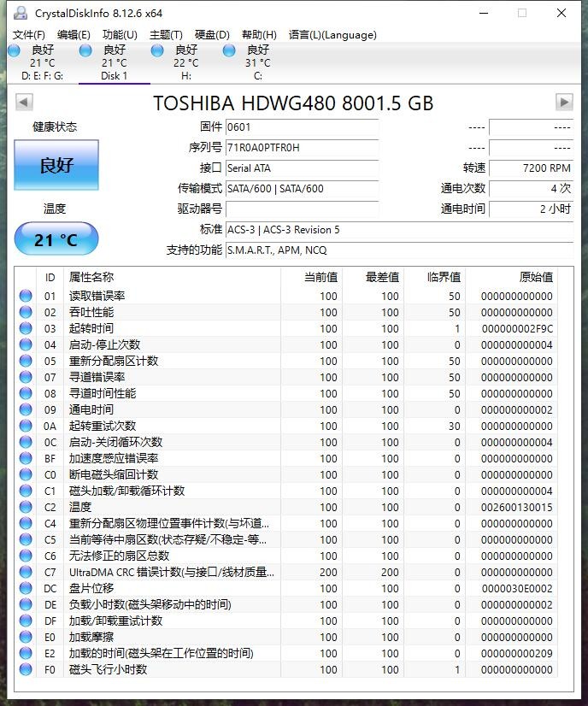This screenshot has width=588, height=706.
Task: Select the 启动-关闭循环次数 attribute row
Action: [286, 442]
